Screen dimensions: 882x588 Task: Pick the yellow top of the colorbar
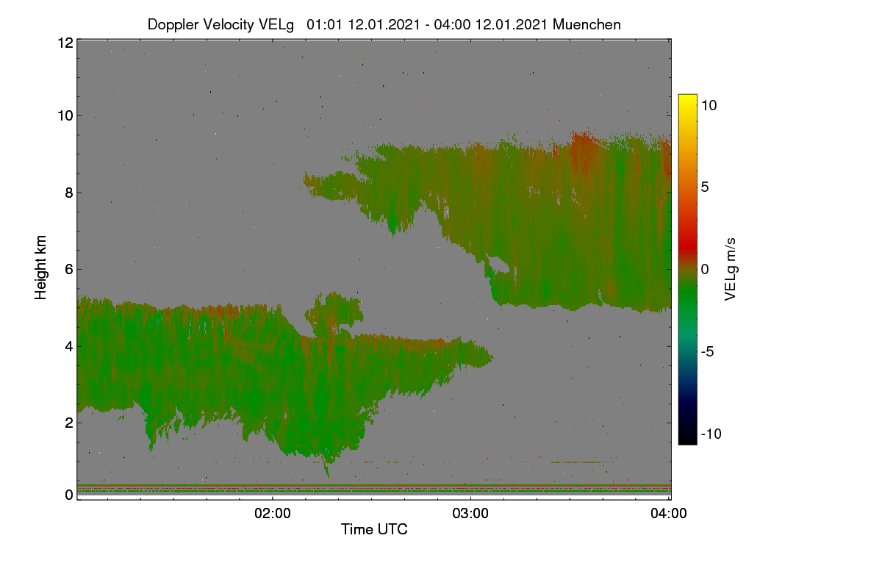687,100
